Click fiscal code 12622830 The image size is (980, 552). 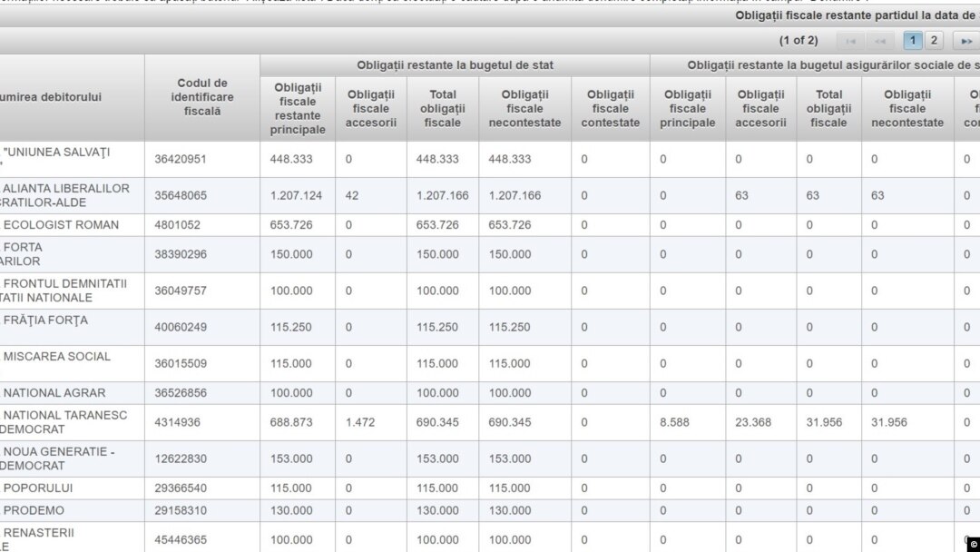pos(181,458)
